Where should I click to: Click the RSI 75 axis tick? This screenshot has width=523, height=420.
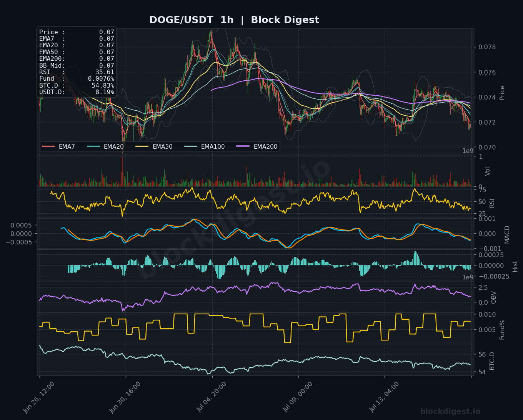(x=481, y=190)
